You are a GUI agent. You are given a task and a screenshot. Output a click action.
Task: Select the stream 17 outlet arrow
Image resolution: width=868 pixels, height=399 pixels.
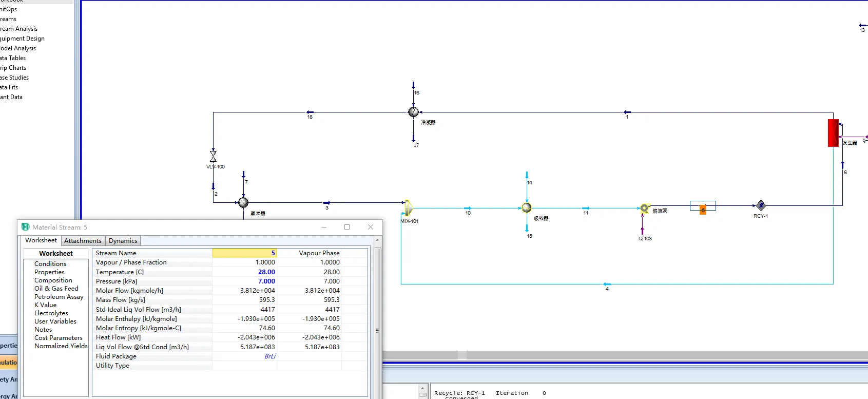[413, 139]
